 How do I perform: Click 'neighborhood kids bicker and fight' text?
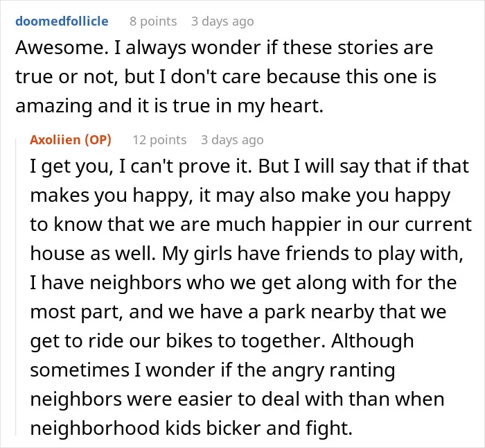pos(191,428)
